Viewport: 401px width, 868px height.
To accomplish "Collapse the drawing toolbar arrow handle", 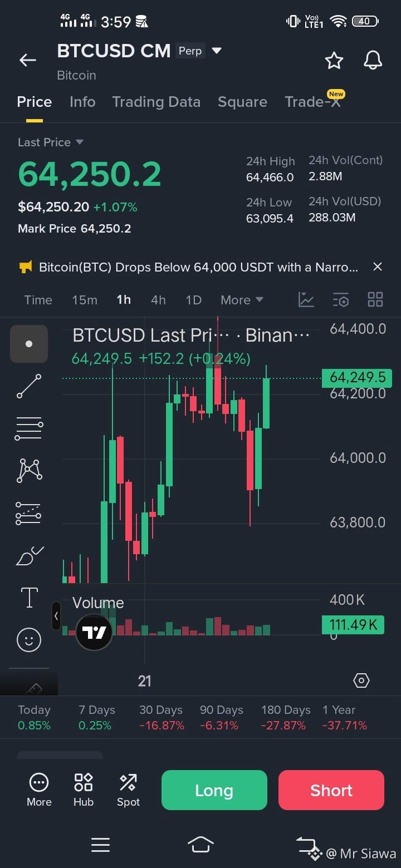I will point(56,616).
